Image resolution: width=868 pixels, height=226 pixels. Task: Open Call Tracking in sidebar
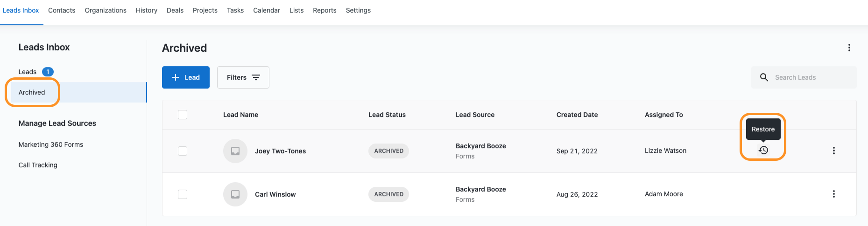point(38,165)
